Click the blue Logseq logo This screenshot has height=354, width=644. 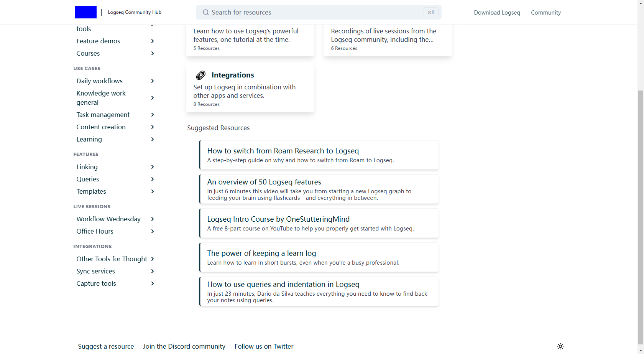pyautogui.click(x=85, y=12)
